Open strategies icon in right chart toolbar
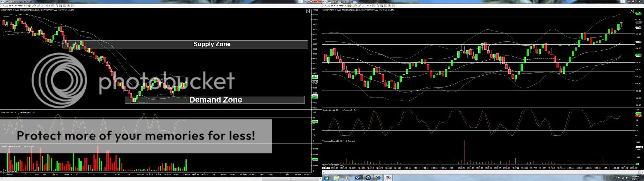This screenshot has height=181, width=644. pos(386,6)
